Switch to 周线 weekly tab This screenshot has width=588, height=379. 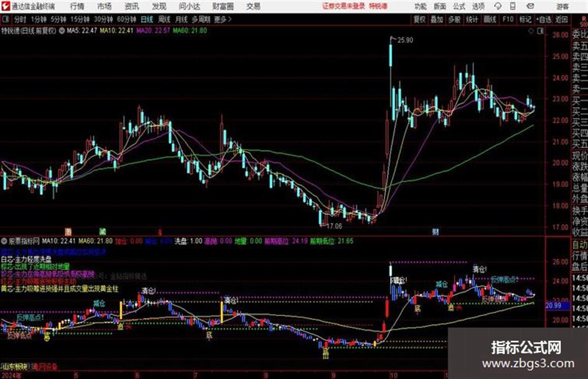164,19
